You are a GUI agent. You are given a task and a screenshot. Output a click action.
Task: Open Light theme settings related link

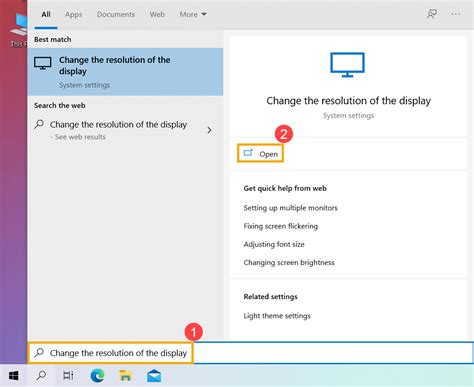(277, 316)
